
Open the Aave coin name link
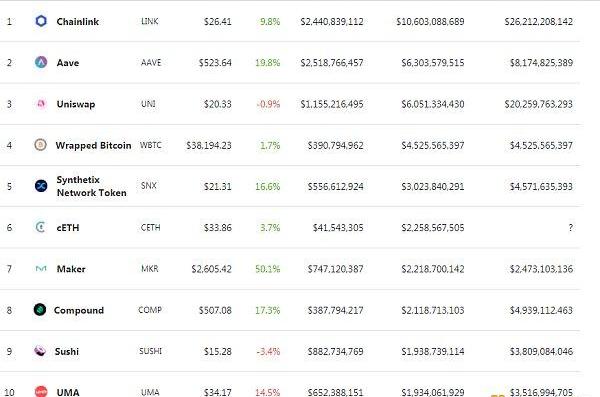(x=68, y=63)
